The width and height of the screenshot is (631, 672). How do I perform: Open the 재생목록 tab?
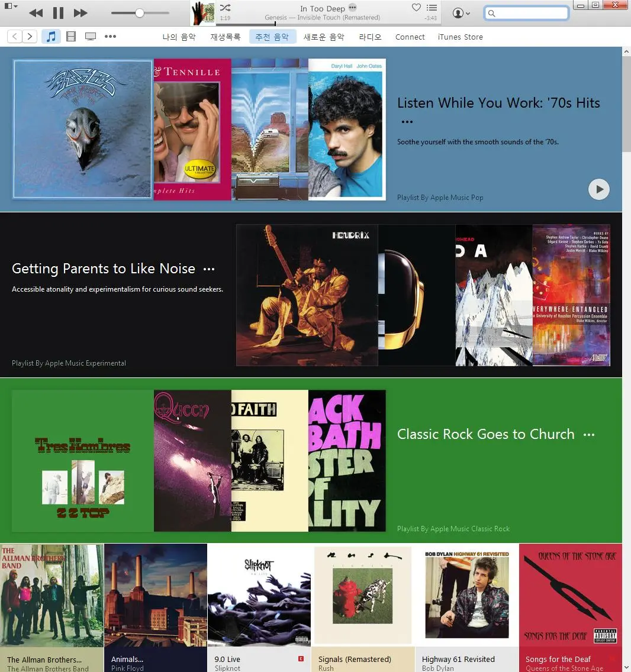pos(225,37)
